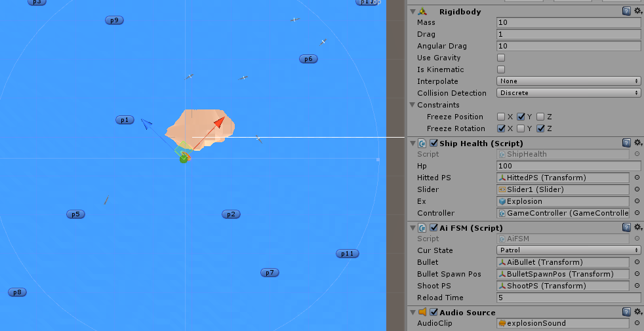Uncheck Freeze Rotation X checkbox
Screen dimensions: 644x331
click(x=501, y=128)
